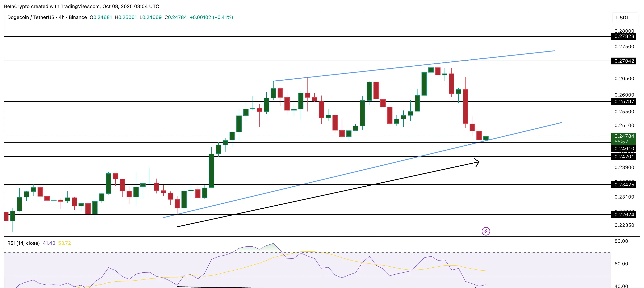Viewport: 644px width, 288px height.
Task: Click the purple RSI value 41.40
Action: click(x=49, y=243)
